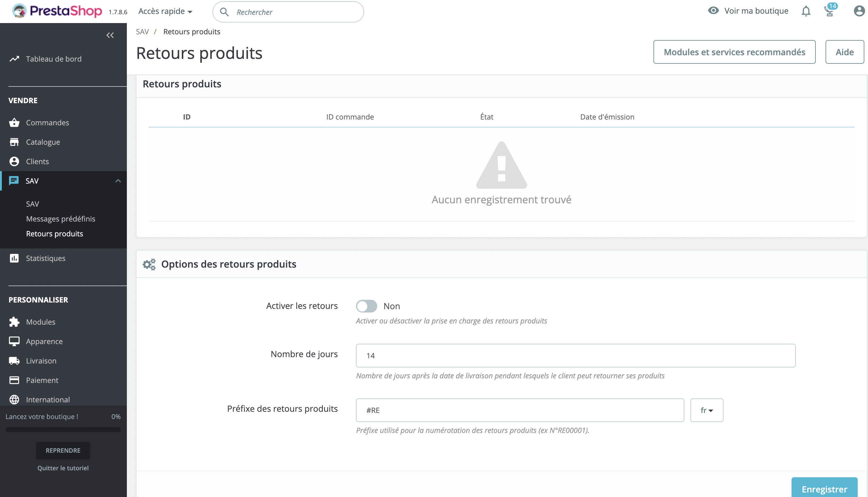The width and height of the screenshot is (868, 497).
Task: Toggle the Activer les retours switch
Action: pyautogui.click(x=366, y=305)
